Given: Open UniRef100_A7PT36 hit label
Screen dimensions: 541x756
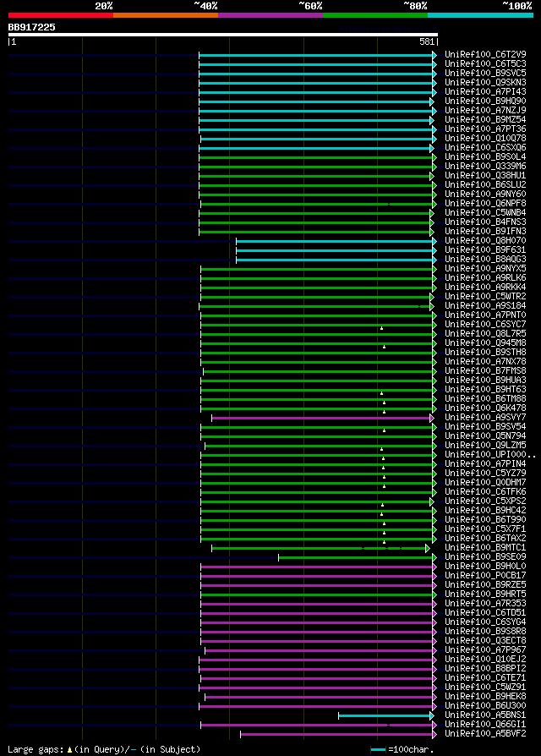Looking at the screenshot, I should point(485,129).
